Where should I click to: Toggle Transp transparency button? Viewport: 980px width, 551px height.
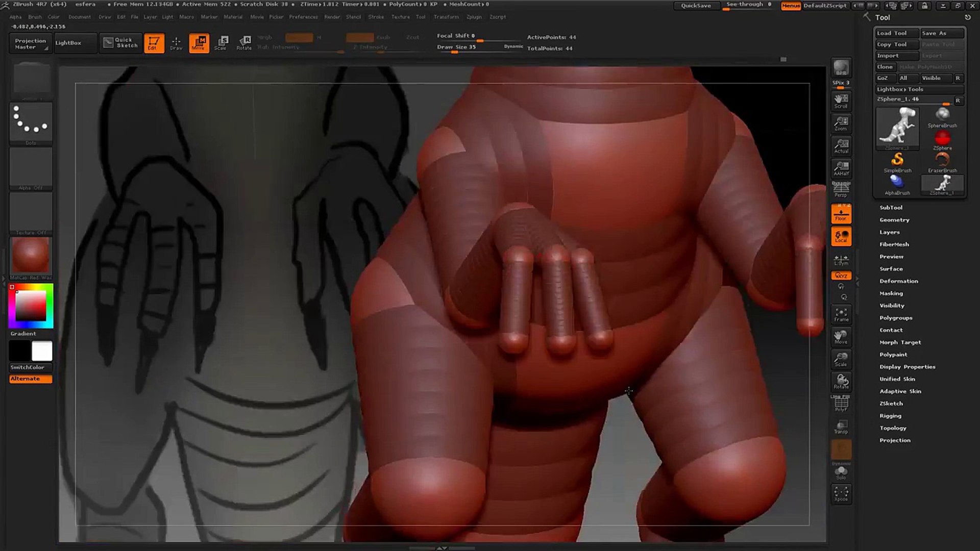tap(841, 427)
